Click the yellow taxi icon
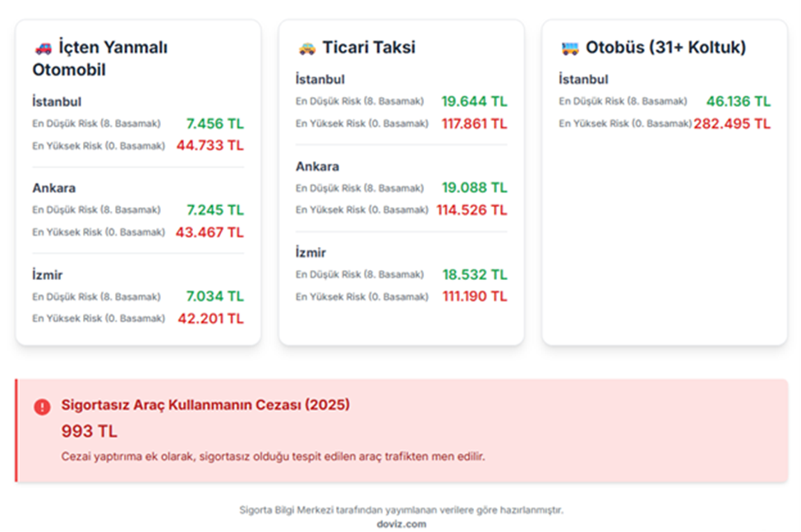801x532 pixels. pos(306,48)
